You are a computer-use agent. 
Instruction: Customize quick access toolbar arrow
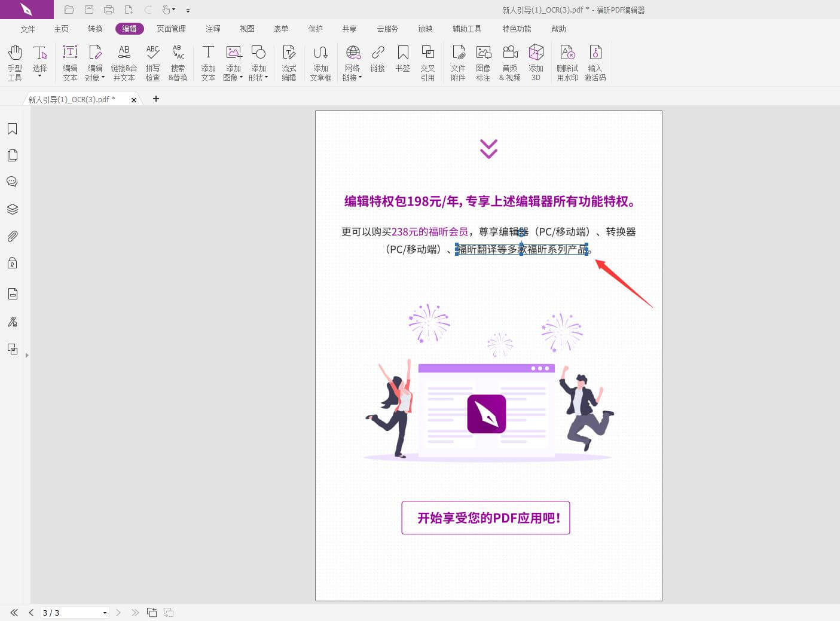tap(188, 10)
